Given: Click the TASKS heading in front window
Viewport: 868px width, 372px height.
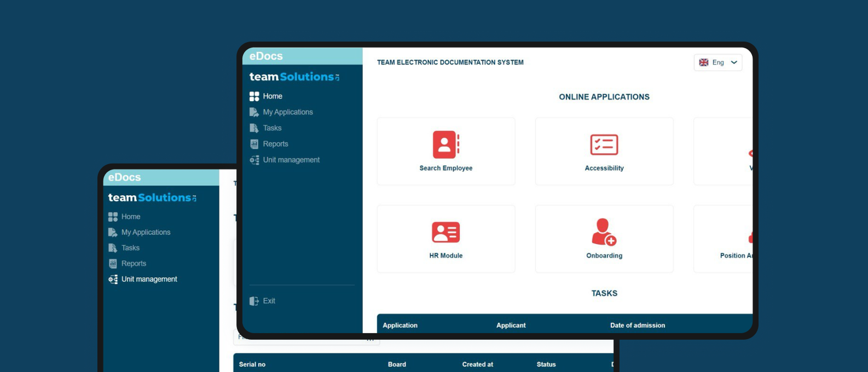Looking at the screenshot, I should [604, 293].
